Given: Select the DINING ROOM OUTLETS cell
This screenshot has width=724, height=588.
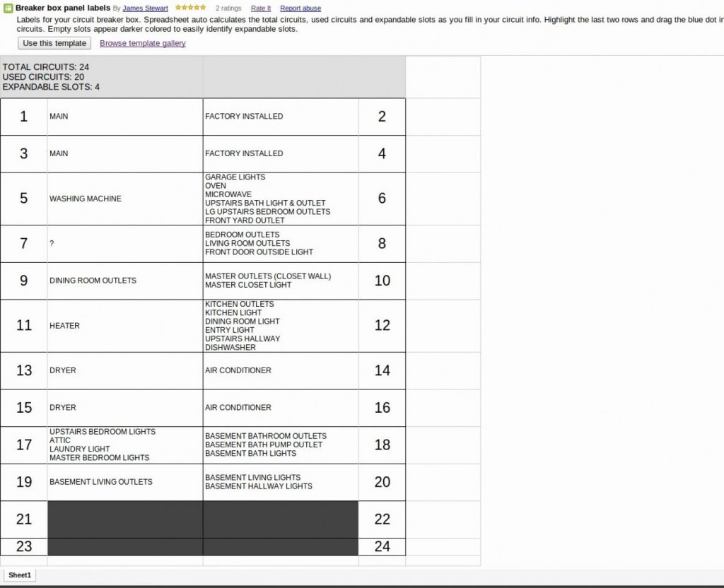Looking at the screenshot, I should point(124,281).
